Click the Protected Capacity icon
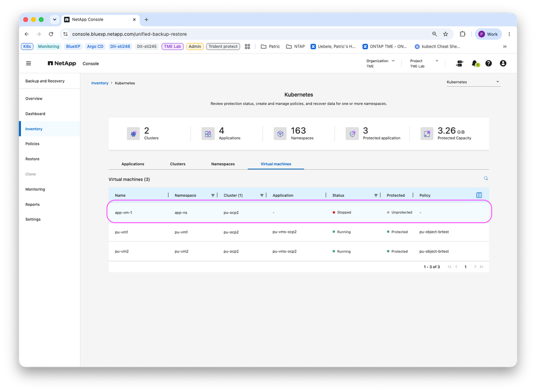 click(427, 134)
